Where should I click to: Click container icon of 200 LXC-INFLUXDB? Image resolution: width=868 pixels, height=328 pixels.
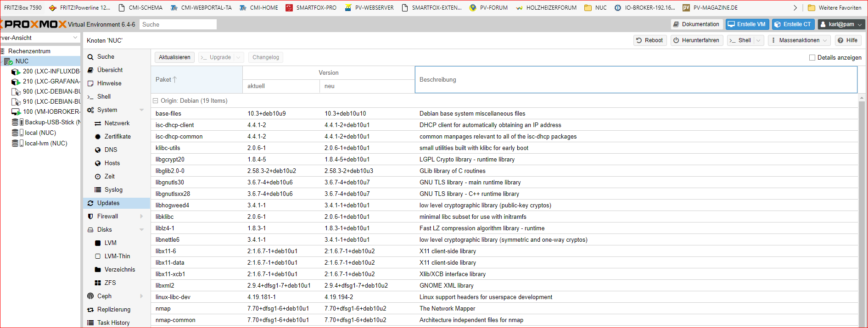tap(16, 72)
